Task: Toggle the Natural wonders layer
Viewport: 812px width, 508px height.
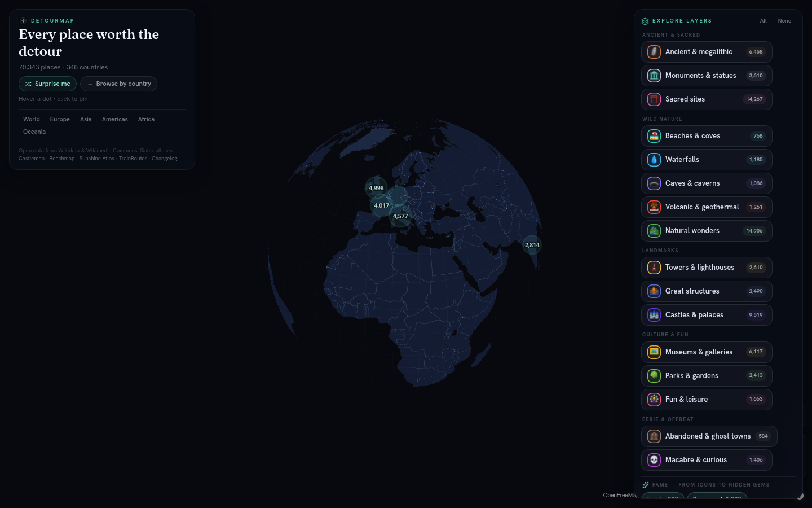Action: (x=707, y=231)
